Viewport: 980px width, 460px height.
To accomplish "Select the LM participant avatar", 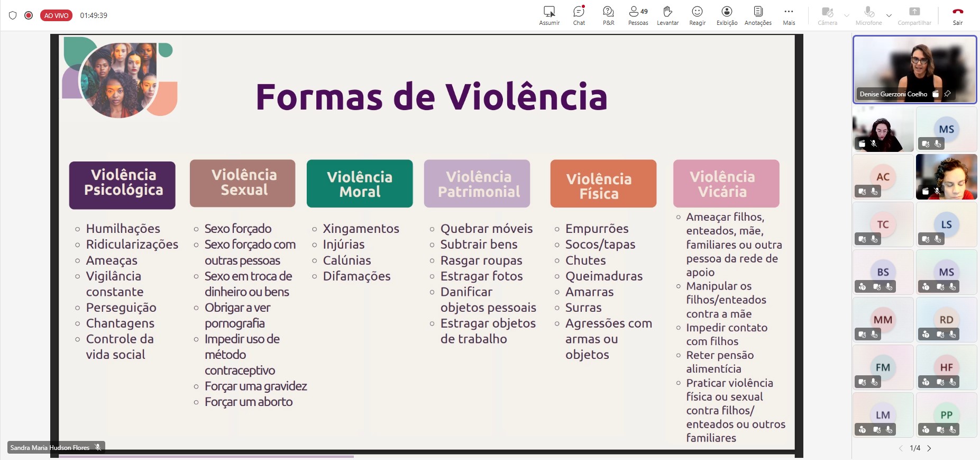I will click(x=883, y=415).
